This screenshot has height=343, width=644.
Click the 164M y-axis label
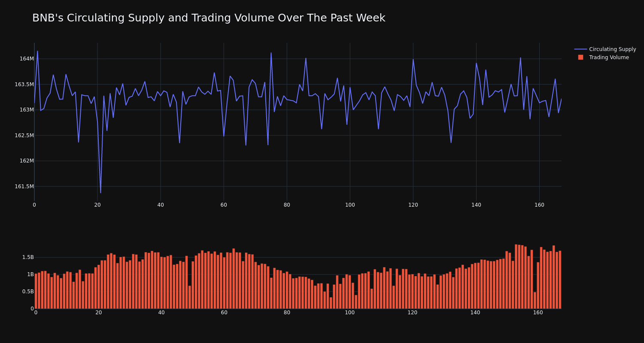pos(27,59)
